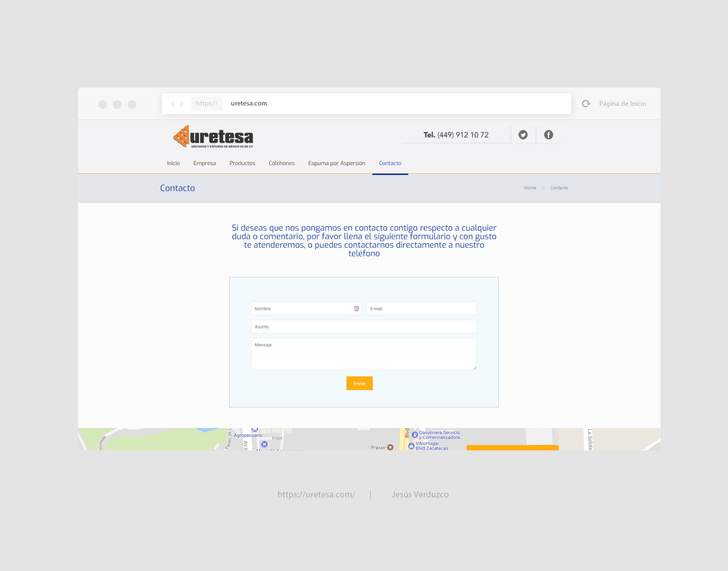This screenshot has height=571, width=728.
Task: Open the Facebook social icon
Action: pos(548,135)
